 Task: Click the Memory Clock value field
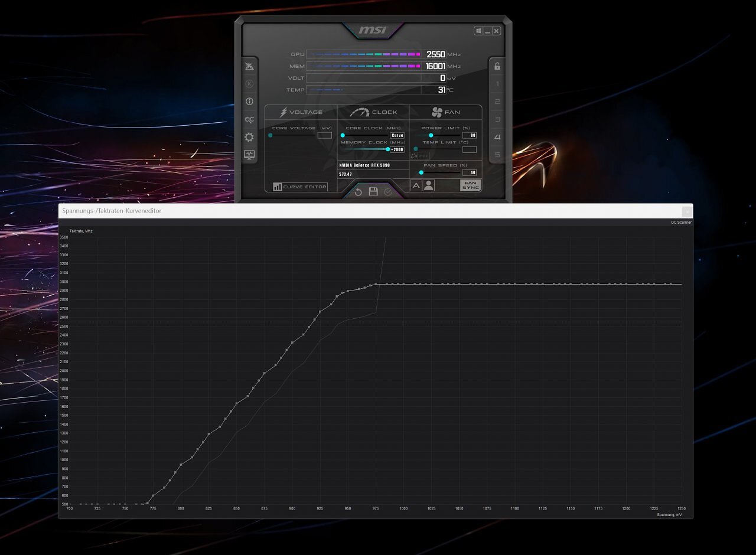point(397,149)
